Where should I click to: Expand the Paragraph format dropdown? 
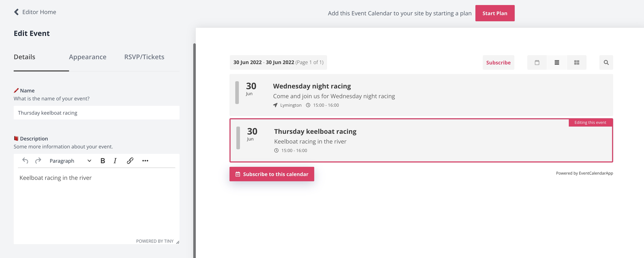(x=71, y=161)
